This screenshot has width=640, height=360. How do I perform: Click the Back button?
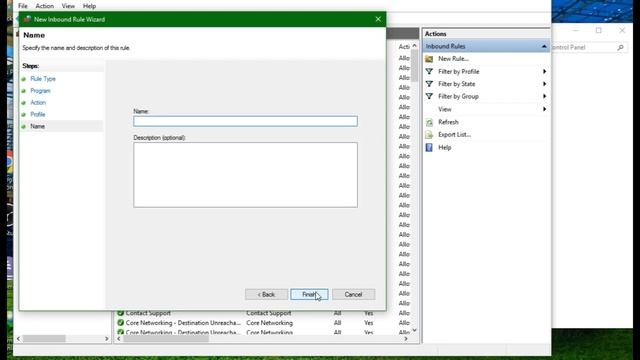click(266, 294)
